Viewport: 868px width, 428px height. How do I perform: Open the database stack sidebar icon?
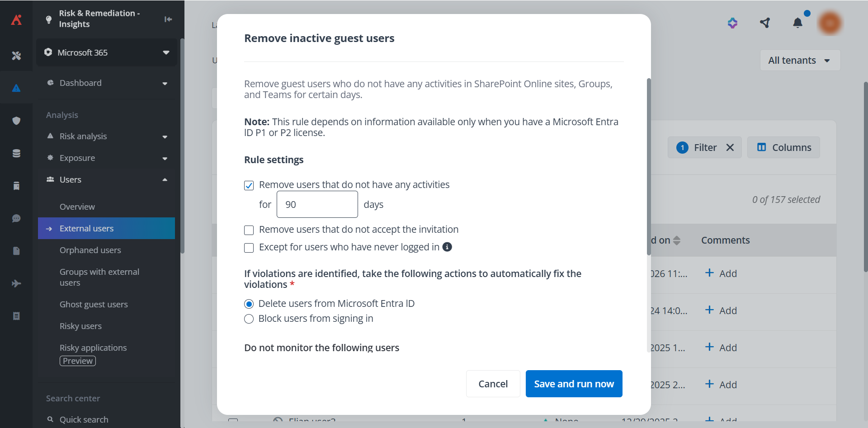16,153
